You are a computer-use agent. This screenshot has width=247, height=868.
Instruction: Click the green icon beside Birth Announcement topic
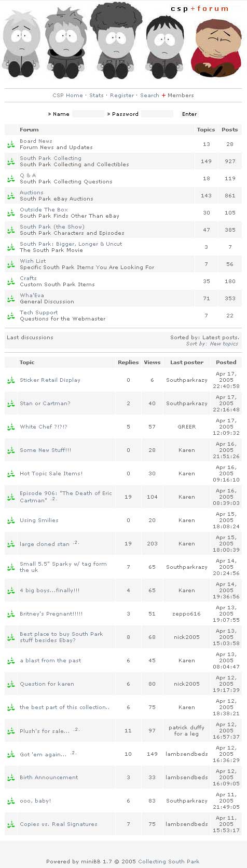pos(11,778)
